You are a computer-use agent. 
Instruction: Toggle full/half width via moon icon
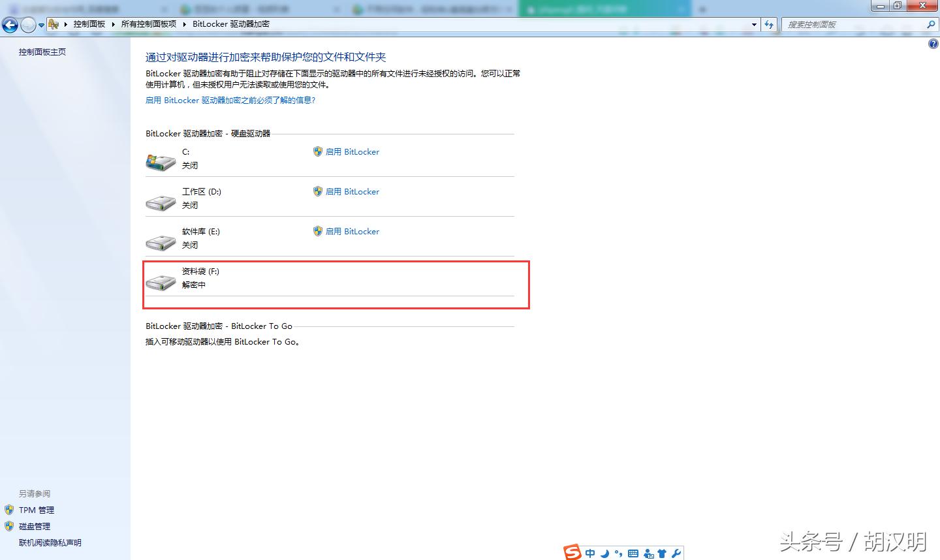tap(604, 553)
